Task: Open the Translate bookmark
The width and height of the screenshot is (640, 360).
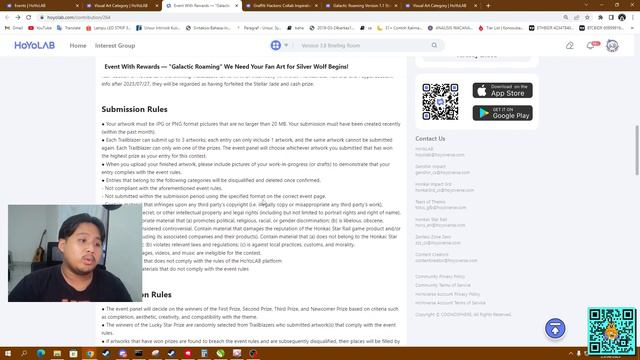Action: tap(69, 28)
